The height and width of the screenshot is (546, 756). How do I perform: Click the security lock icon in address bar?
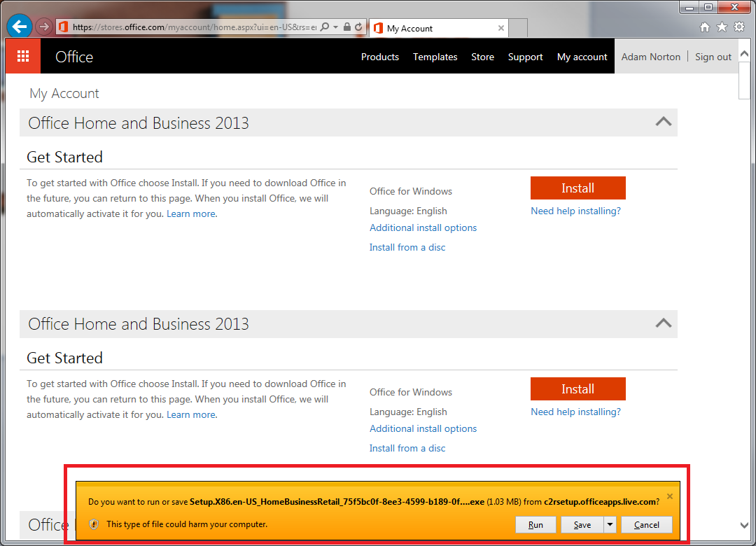(346, 27)
